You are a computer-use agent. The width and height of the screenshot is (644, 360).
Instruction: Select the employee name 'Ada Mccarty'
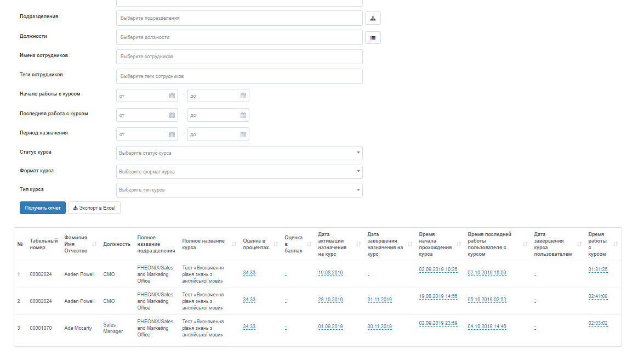(x=78, y=328)
